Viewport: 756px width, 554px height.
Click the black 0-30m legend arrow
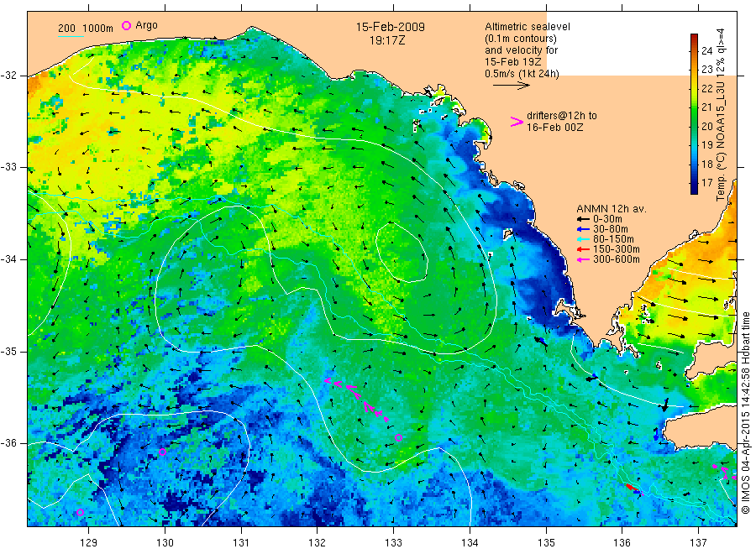pos(584,219)
